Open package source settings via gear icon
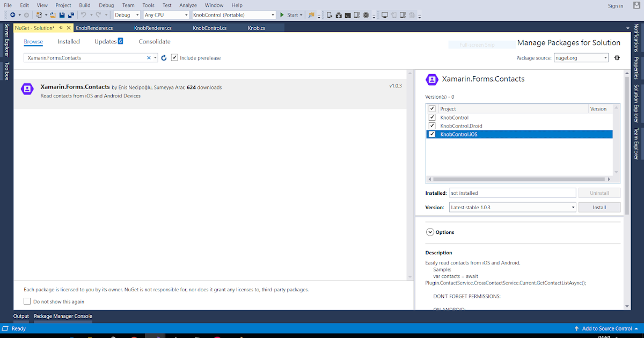The width and height of the screenshot is (644, 338). tap(617, 57)
